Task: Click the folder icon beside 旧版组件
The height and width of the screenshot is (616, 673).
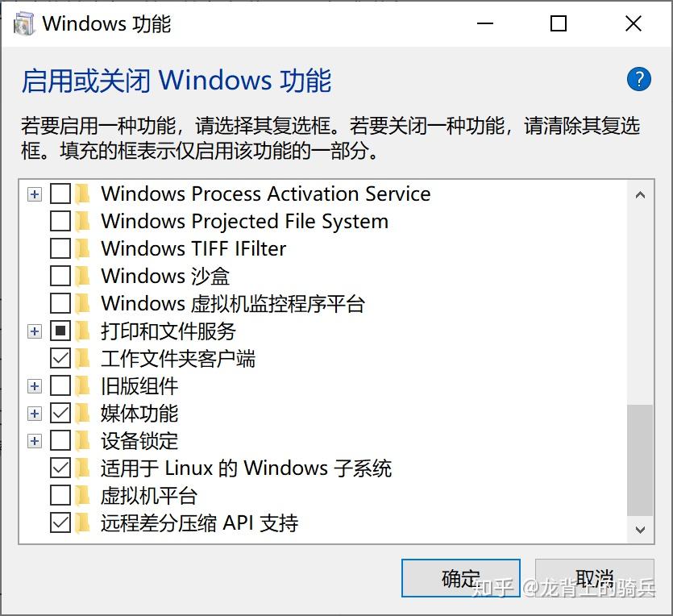Action: click(84, 385)
